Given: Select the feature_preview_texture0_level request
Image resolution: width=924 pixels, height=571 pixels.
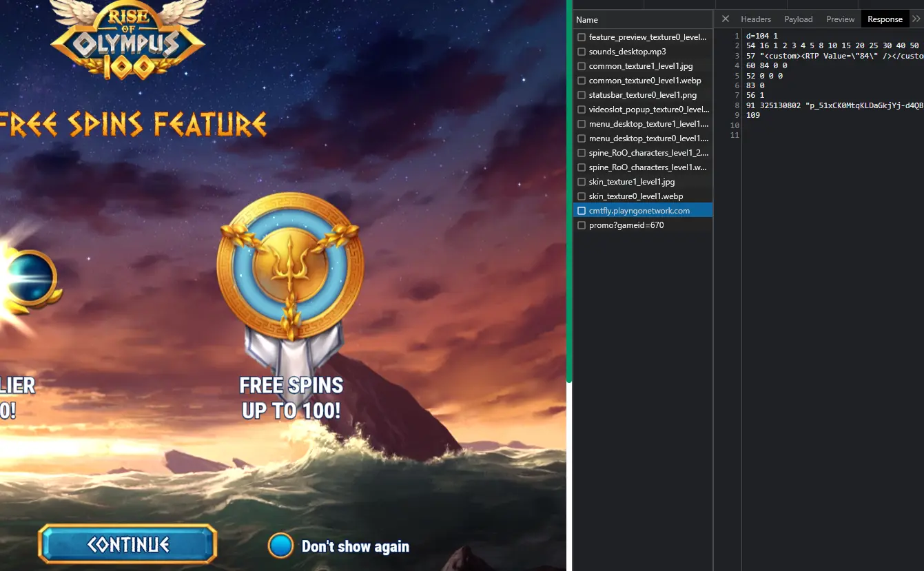Looking at the screenshot, I should point(642,37).
